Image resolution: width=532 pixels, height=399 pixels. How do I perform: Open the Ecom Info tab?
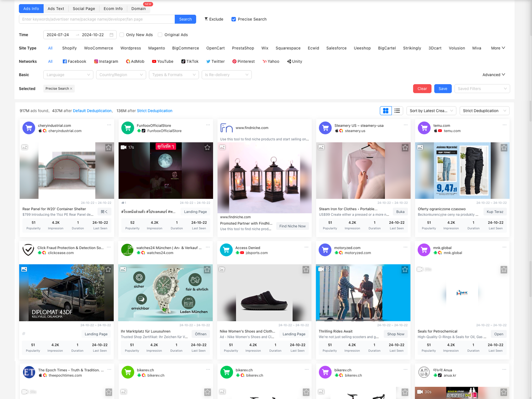coord(113,9)
